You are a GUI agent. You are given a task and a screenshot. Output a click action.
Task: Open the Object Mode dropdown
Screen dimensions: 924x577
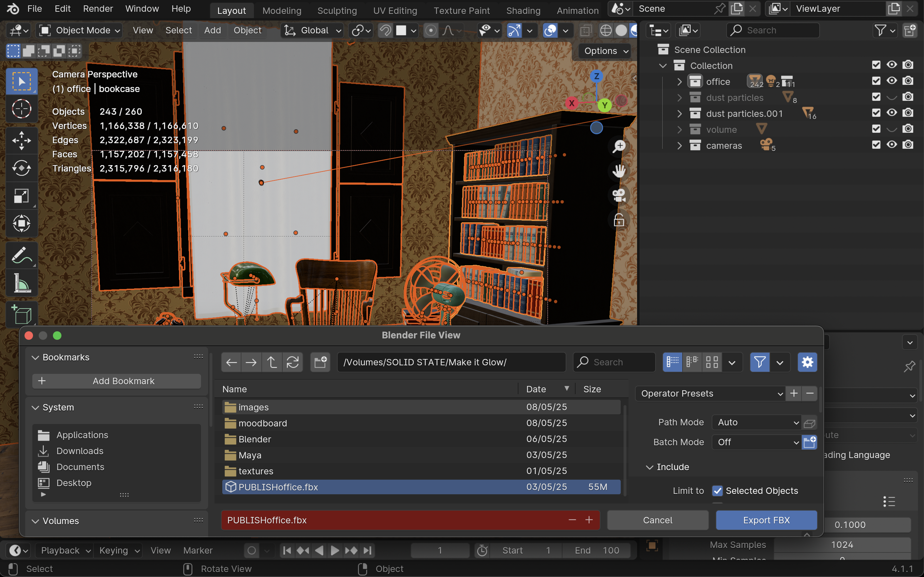(80, 30)
